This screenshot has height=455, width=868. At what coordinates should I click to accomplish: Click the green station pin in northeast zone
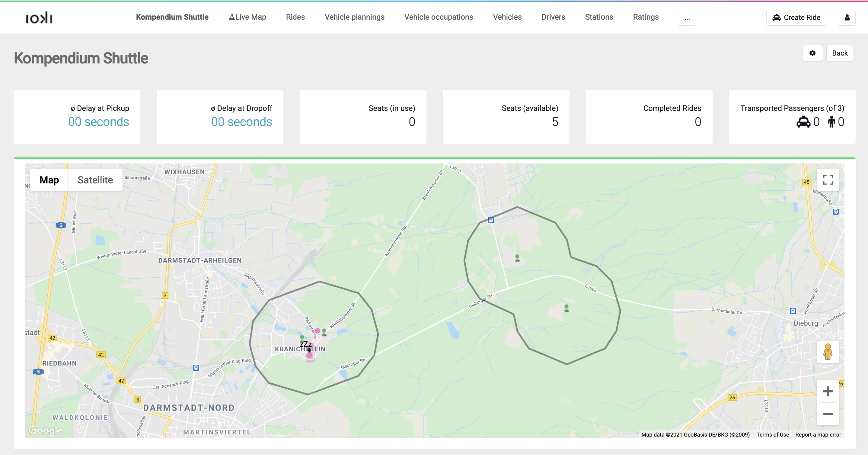click(x=517, y=258)
